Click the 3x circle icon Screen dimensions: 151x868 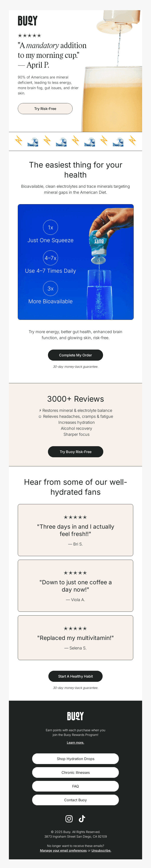click(x=50, y=288)
